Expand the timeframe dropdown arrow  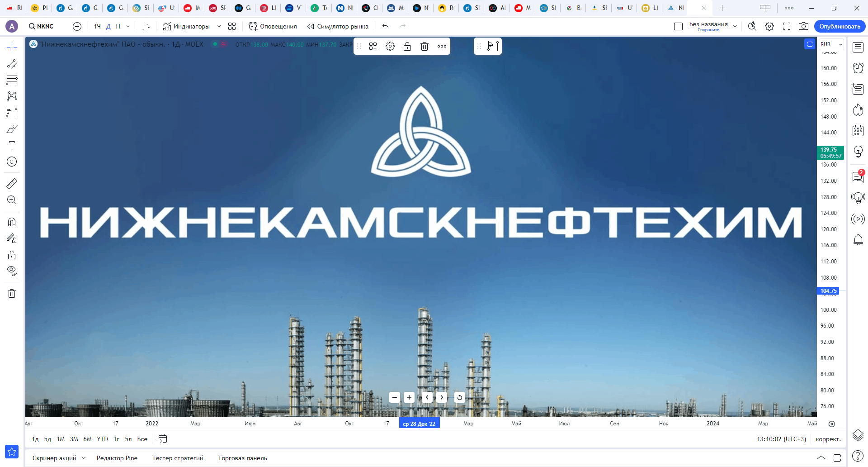(x=128, y=26)
